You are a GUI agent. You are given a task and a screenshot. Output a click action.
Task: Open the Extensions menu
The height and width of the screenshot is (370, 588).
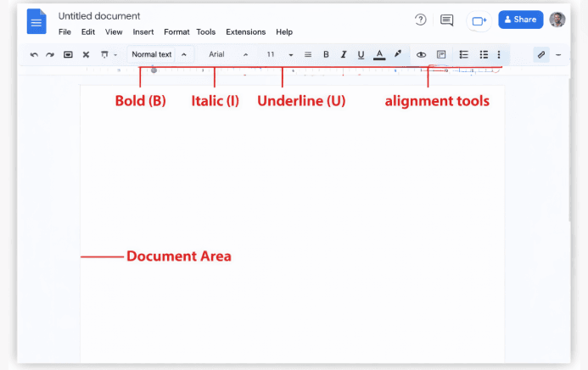[245, 32]
